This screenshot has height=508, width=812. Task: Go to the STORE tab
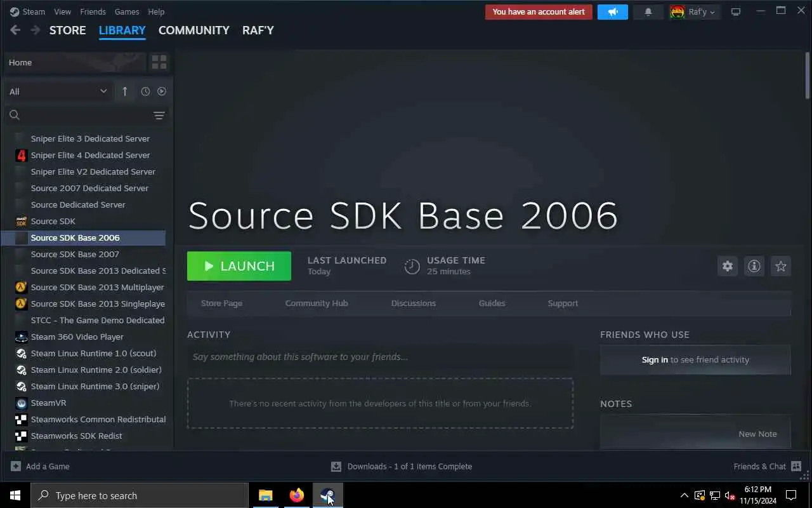click(x=67, y=30)
